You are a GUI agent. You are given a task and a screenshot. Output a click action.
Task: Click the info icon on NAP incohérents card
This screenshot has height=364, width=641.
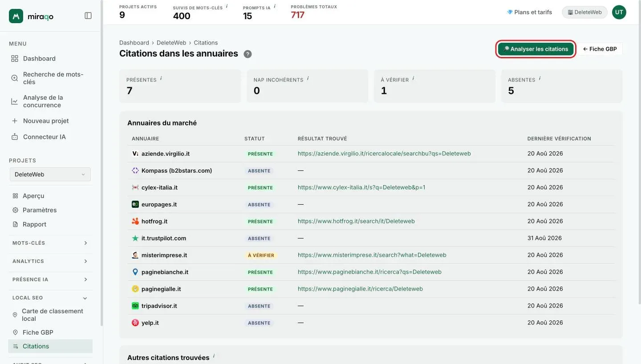(308, 78)
